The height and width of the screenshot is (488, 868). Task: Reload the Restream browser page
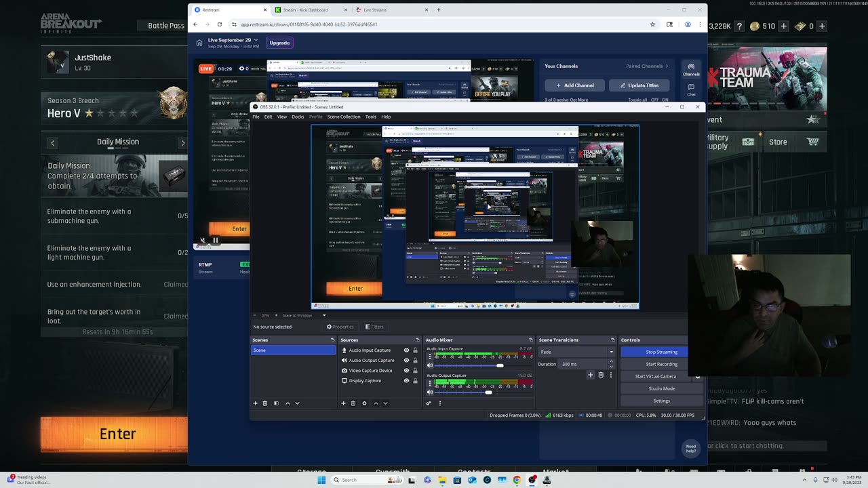click(x=220, y=24)
